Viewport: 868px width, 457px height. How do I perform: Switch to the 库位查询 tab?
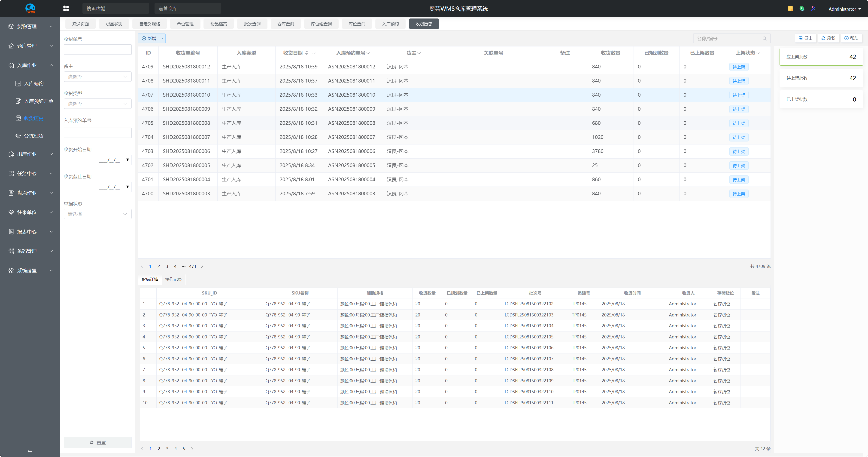click(356, 24)
